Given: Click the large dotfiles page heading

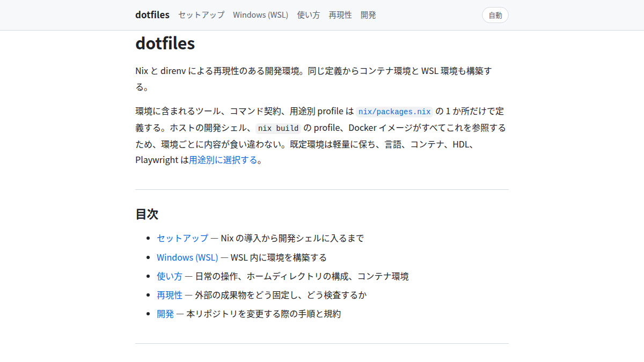Looking at the screenshot, I should pos(165,43).
